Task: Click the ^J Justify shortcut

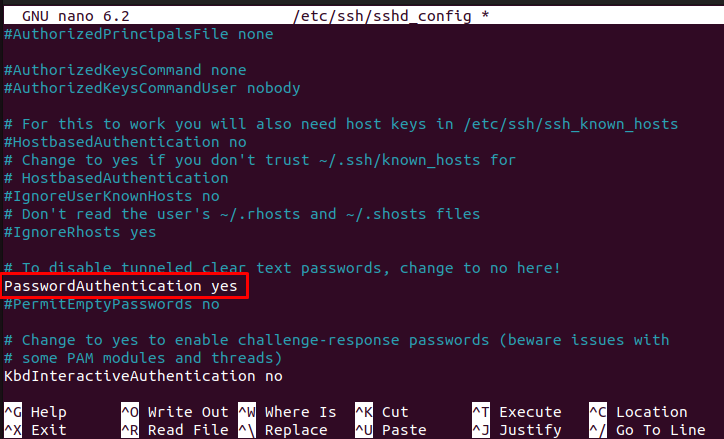Action: (517, 430)
